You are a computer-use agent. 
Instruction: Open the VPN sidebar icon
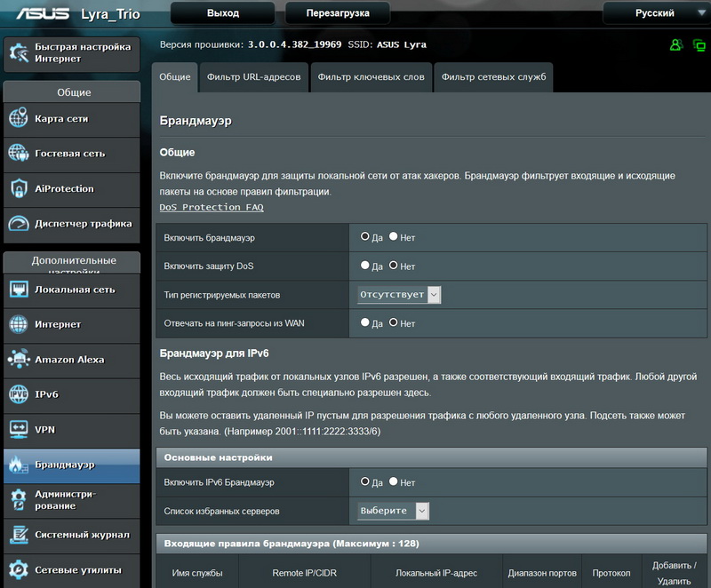click(x=19, y=429)
